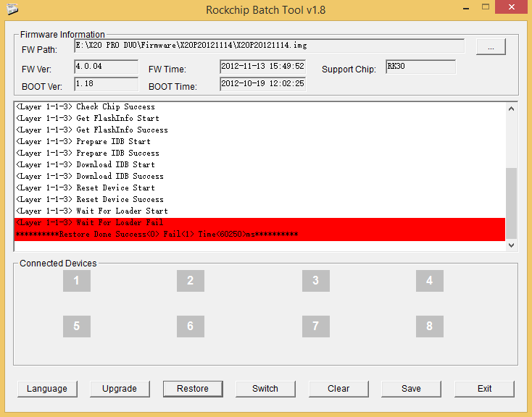The image size is (532, 417).
Task: Select log line 'Get FlashInfo Start'
Action: pyautogui.click(x=260, y=118)
